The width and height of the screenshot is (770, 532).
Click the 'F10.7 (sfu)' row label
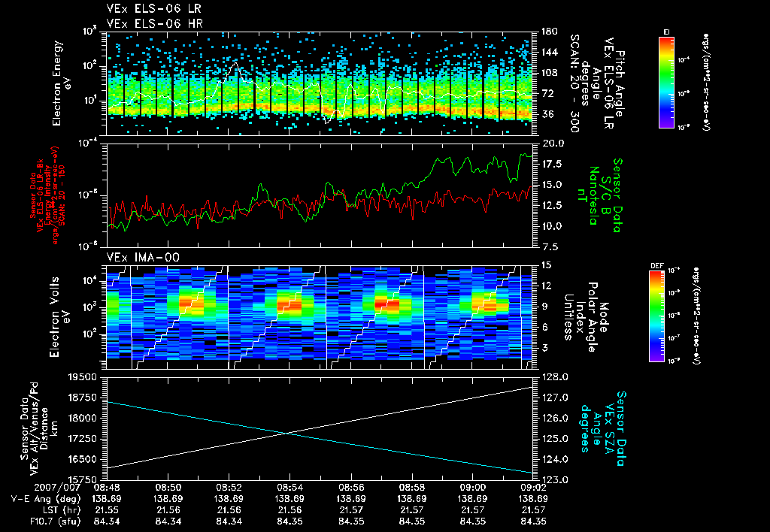(x=55, y=521)
